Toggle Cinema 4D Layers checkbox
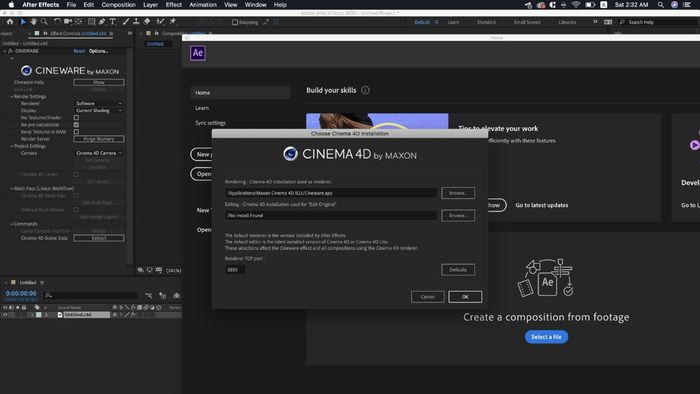Screen dimensions: 700x394 tap(76, 174)
